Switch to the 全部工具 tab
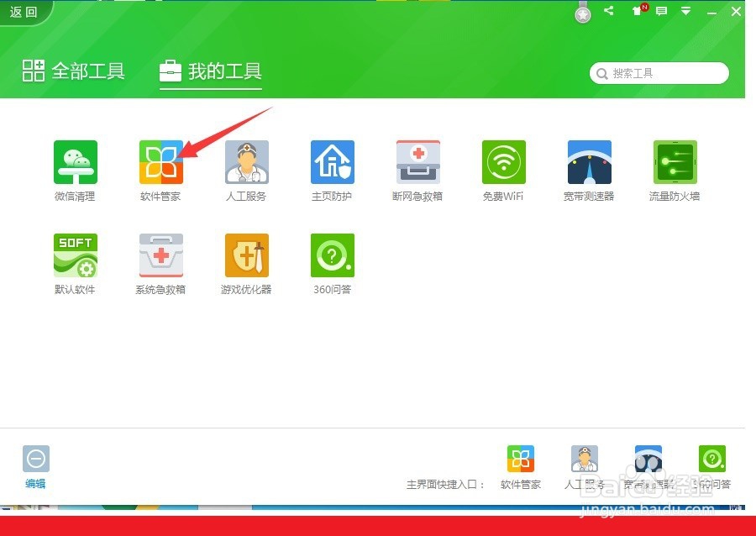The image size is (756, 536). pyautogui.click(x=73, y=72)
